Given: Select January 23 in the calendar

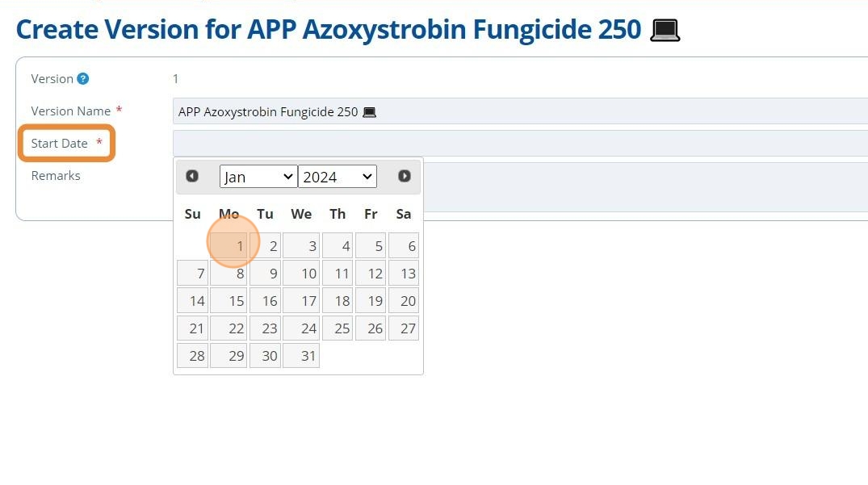Looking at the screenshot, I should click(265, 328).
